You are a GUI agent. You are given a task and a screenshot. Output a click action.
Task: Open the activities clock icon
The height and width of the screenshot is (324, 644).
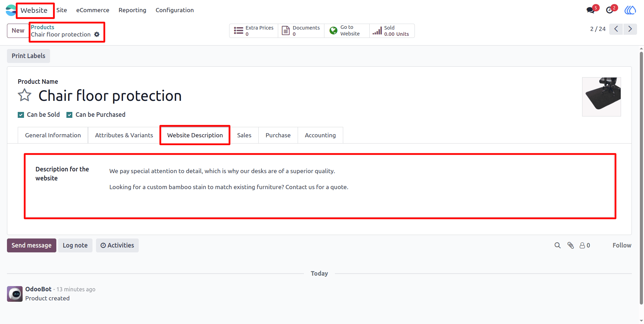pyautogui.click(x=610, y=10)
